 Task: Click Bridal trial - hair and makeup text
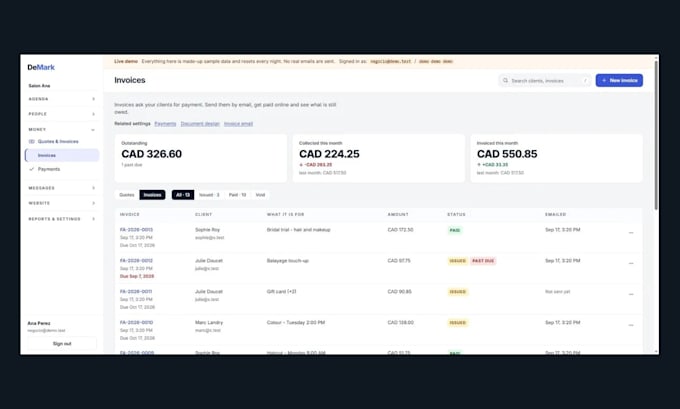click(298, 230)
